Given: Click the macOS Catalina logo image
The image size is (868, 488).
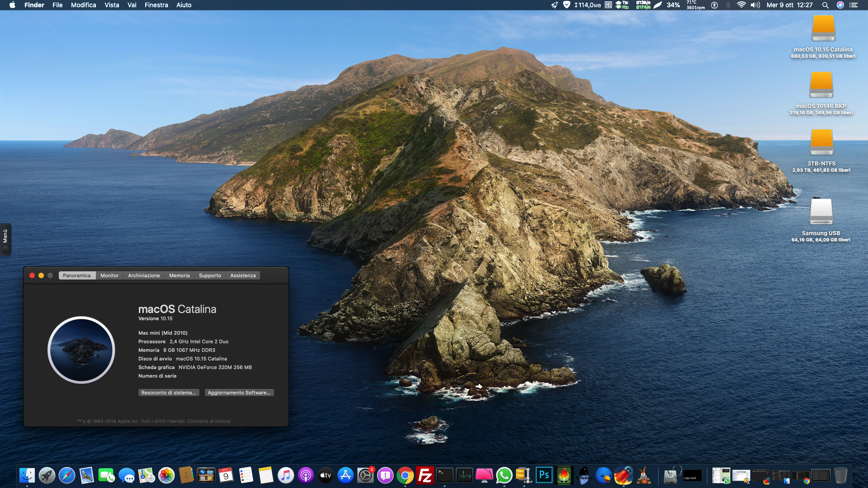Looking at the screenshot, I should tap(81, 350).
